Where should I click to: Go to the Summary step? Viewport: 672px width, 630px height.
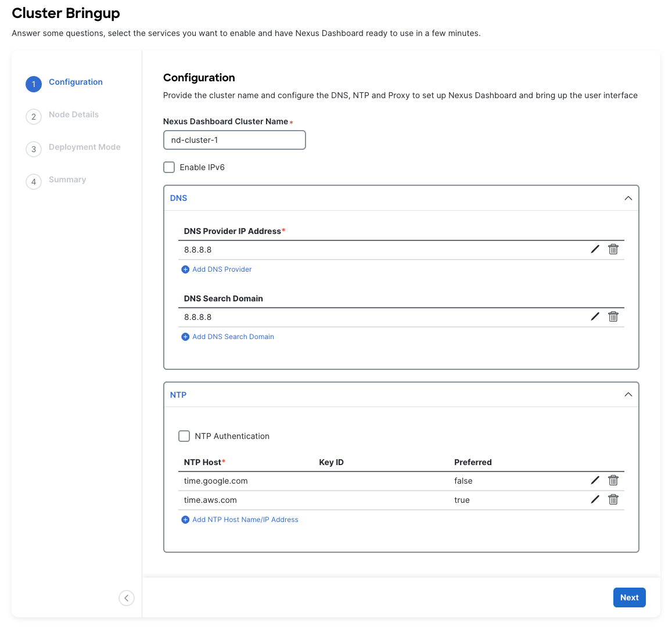tap(67, 179)
